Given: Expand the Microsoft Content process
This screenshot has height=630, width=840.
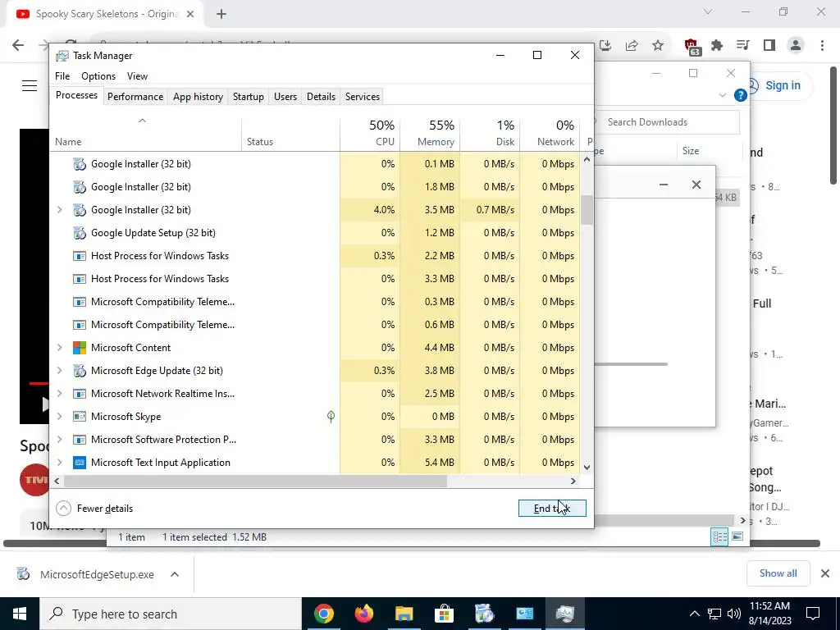Looking at the screenshot, I should coord(59,348).
